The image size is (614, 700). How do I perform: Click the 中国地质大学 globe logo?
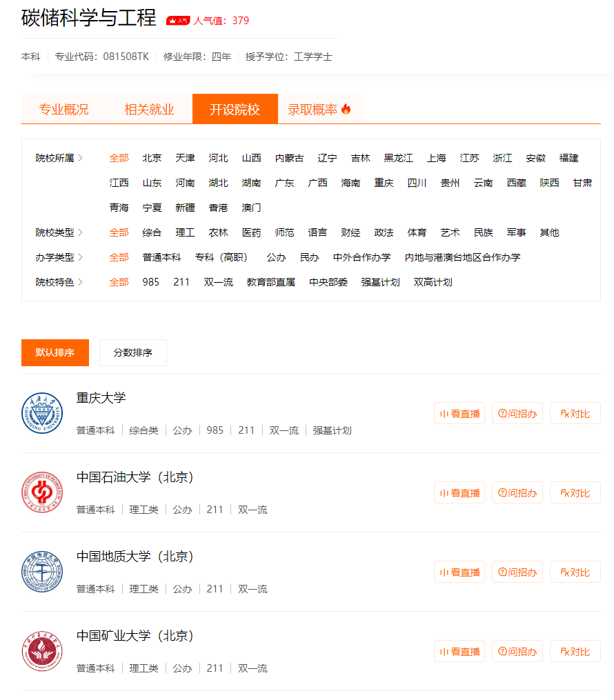(42, 572)
